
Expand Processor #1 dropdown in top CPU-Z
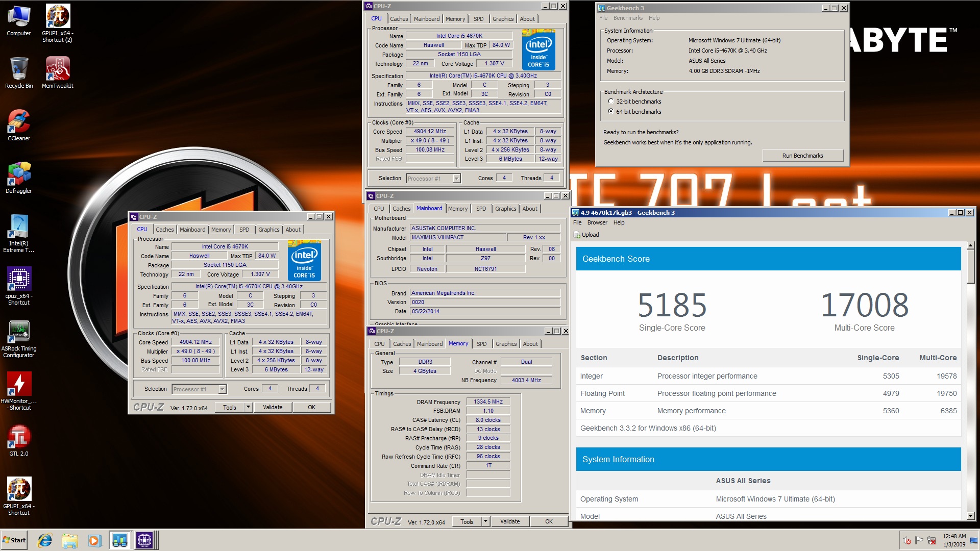tap(456, 179)
